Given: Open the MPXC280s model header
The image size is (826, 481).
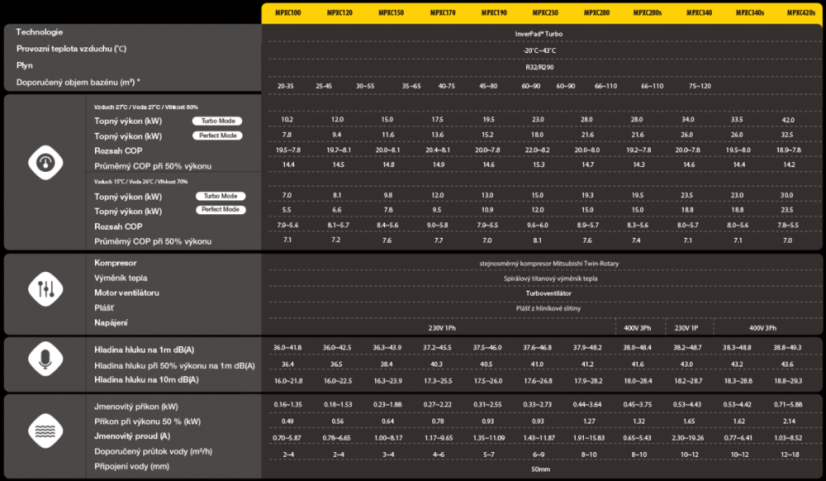Looking at the screenshot, I should click(647, 13).
